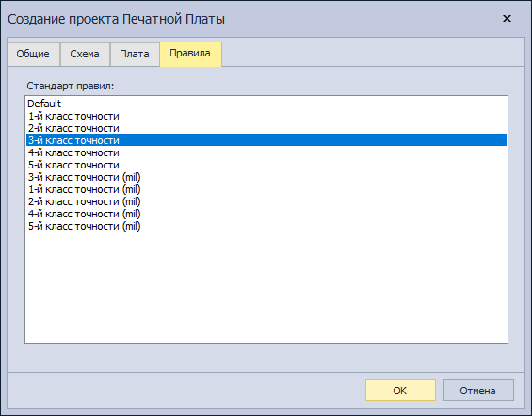Select the Правила tab
Image resolution: width=532 pixels, height=416 pixels.
coord(190,54)
